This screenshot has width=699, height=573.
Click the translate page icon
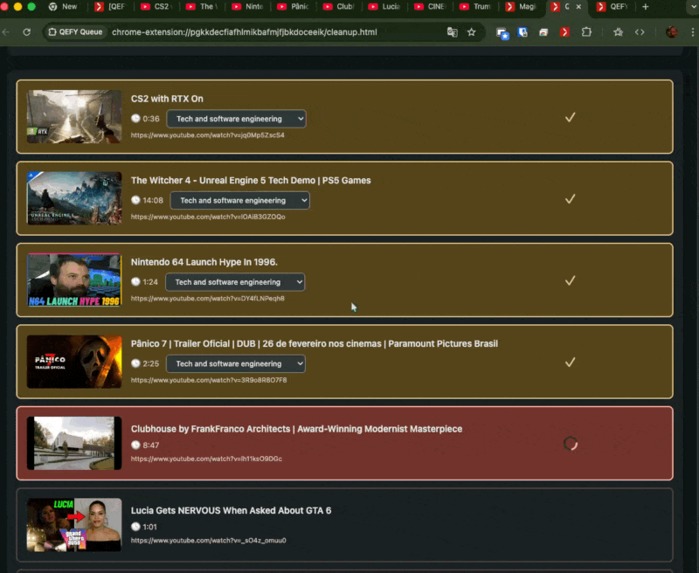click(x=452, y=32)
